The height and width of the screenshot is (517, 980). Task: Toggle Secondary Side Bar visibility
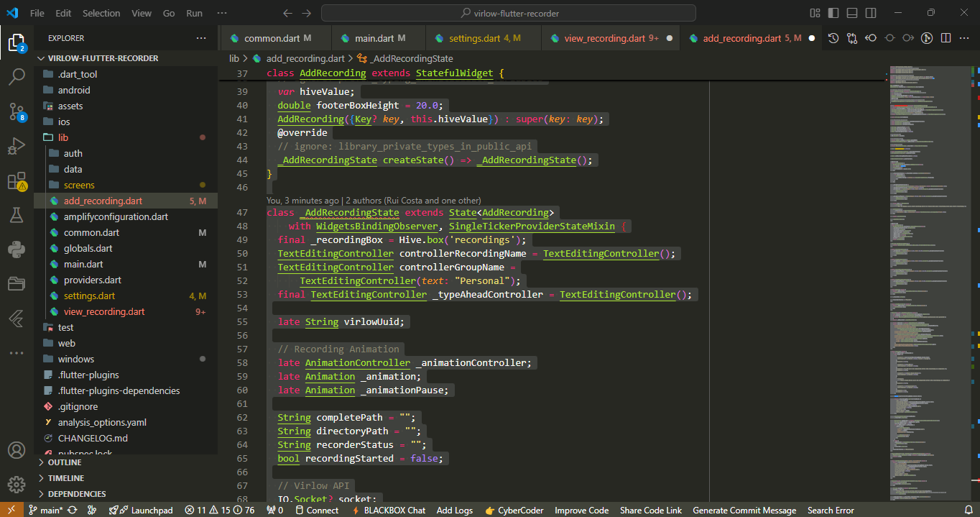tap(871, 13)
